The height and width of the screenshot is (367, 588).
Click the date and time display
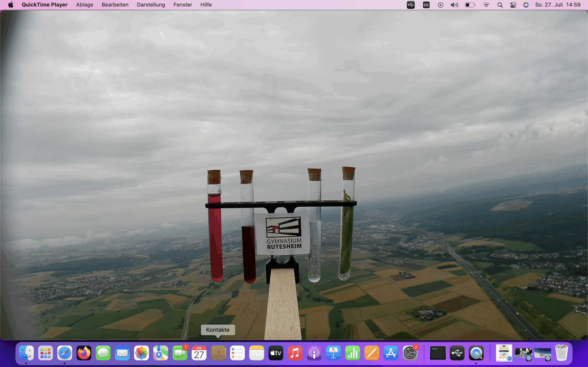coord(558,5)
